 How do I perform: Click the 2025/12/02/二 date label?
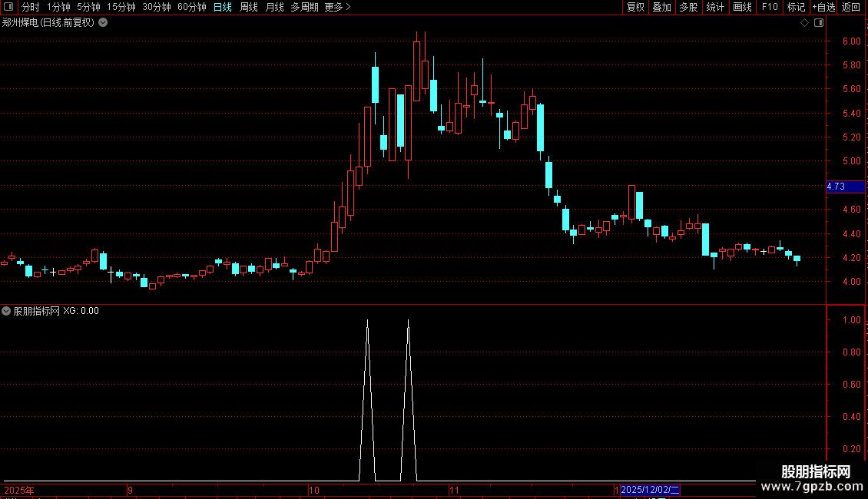pyautogui.click(x=650, y=490)
